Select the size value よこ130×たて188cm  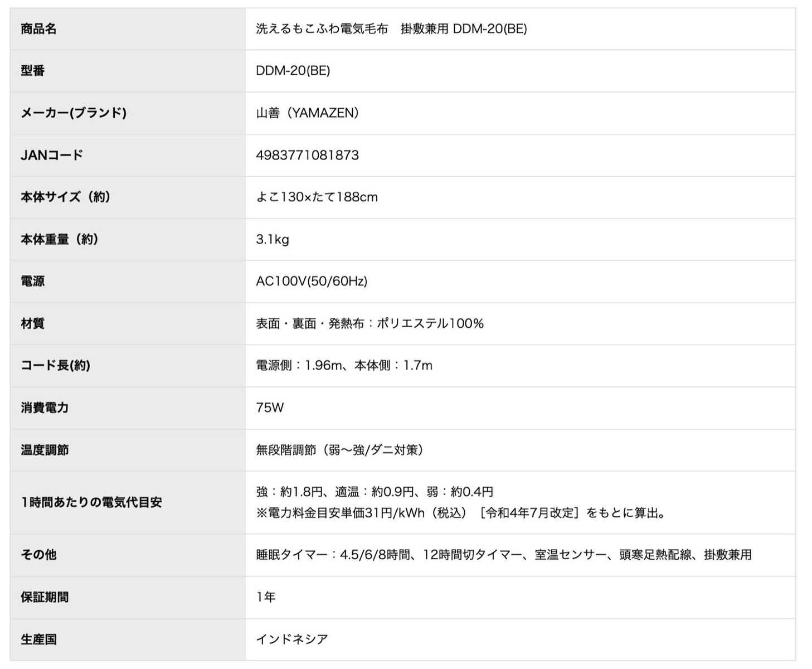[316, 197]
